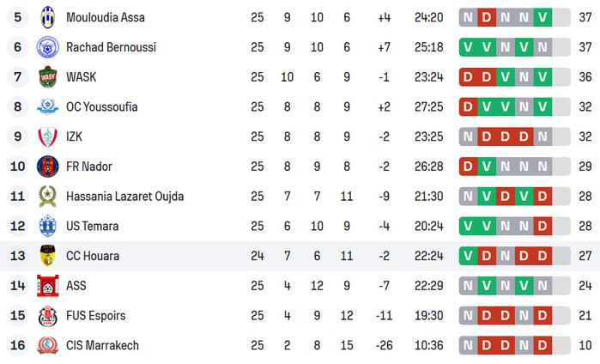The width and height of the screenshot is (600, 364).
Task: Click the FUS Espoirs team logo
Action: pos(47,316)
